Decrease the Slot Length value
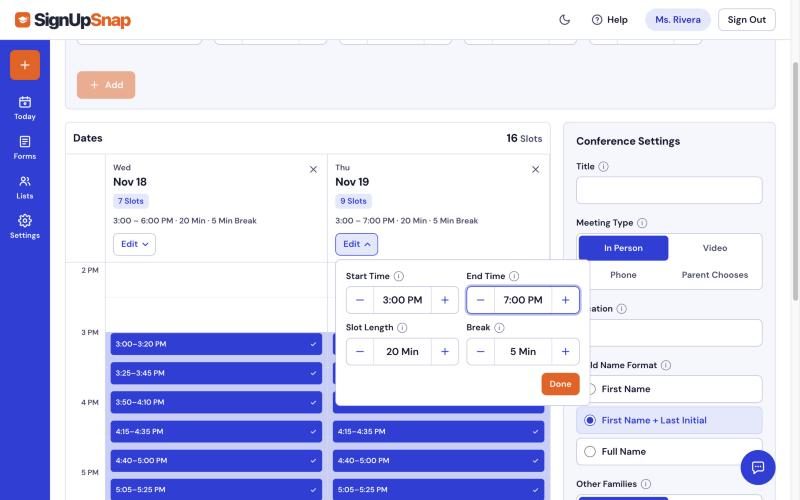800x500 pixels. (360, 352)
